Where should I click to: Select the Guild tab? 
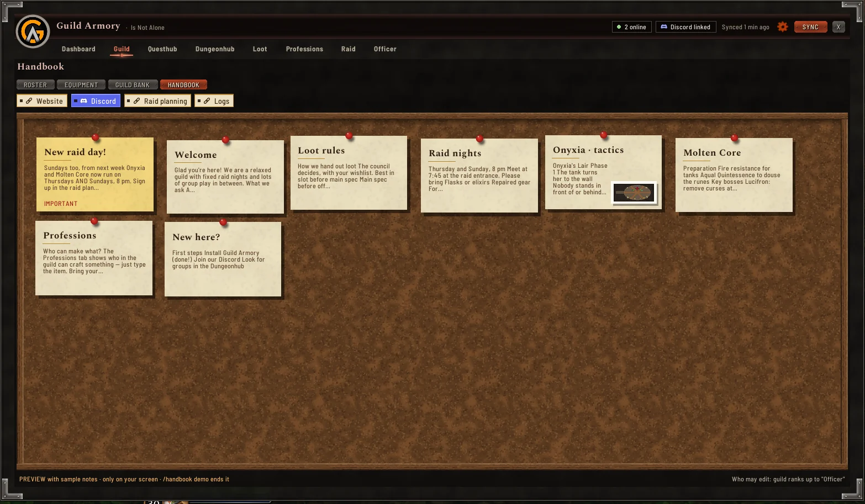coord(122,49)
